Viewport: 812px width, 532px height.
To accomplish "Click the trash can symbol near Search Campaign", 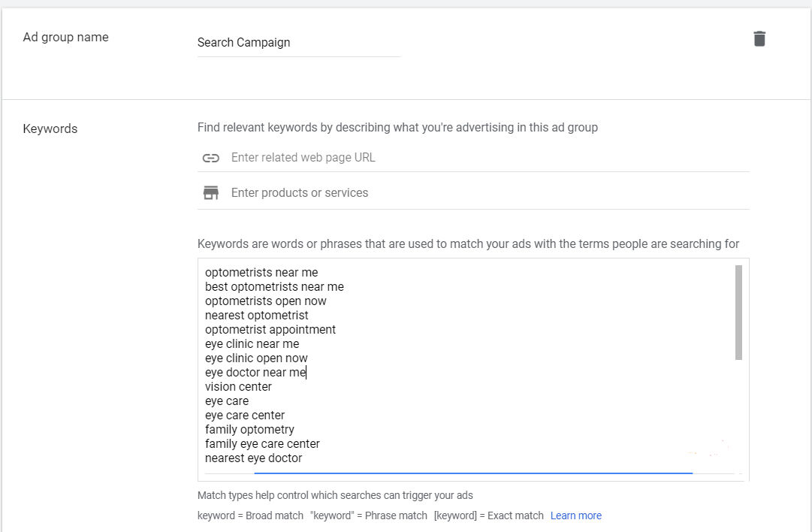I will [x=759, y=38].
